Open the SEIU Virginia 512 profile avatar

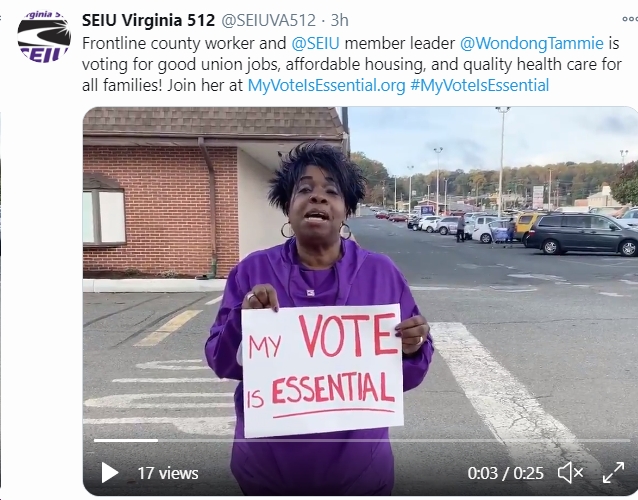(x=44, y=37)
